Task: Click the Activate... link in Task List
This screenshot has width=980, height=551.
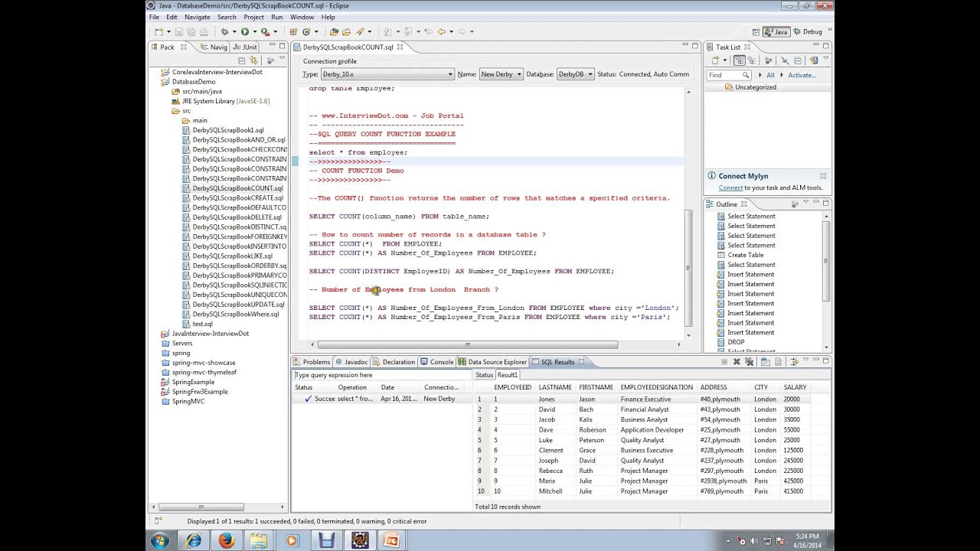Action: click(x=802, y=75)
